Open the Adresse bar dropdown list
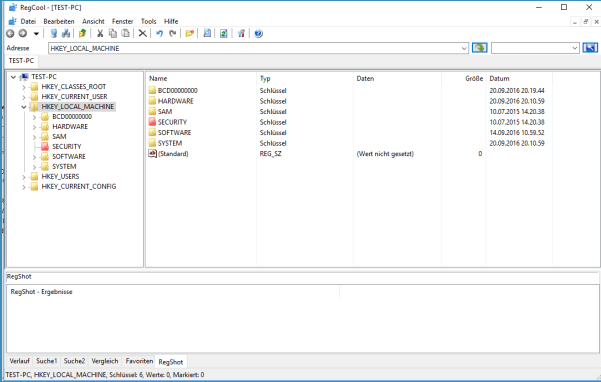Screen dimensions: 601x382 (x=464, y=48)
